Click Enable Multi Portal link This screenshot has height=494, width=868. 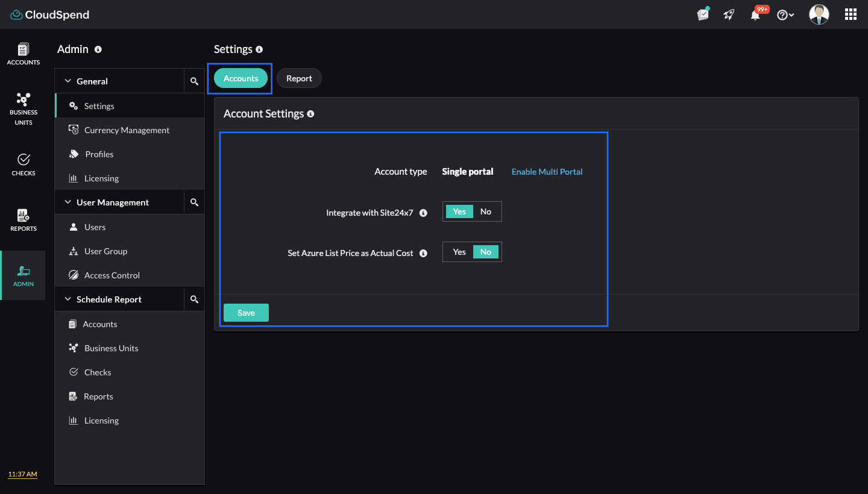pos(547,172)
